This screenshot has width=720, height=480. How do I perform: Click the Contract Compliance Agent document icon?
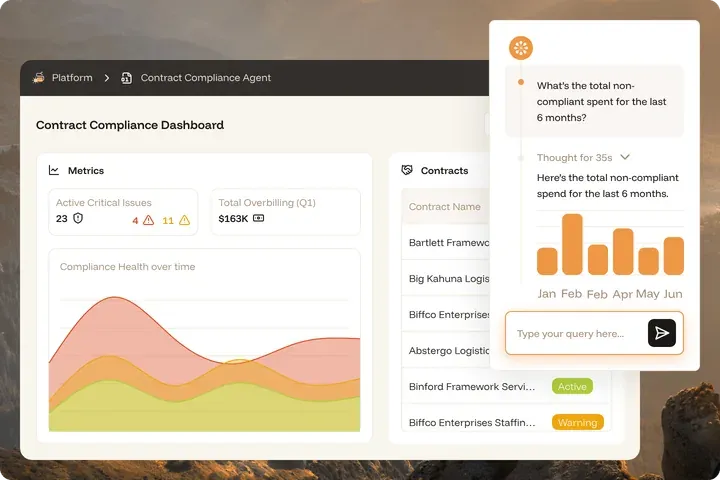pos(126,78)
